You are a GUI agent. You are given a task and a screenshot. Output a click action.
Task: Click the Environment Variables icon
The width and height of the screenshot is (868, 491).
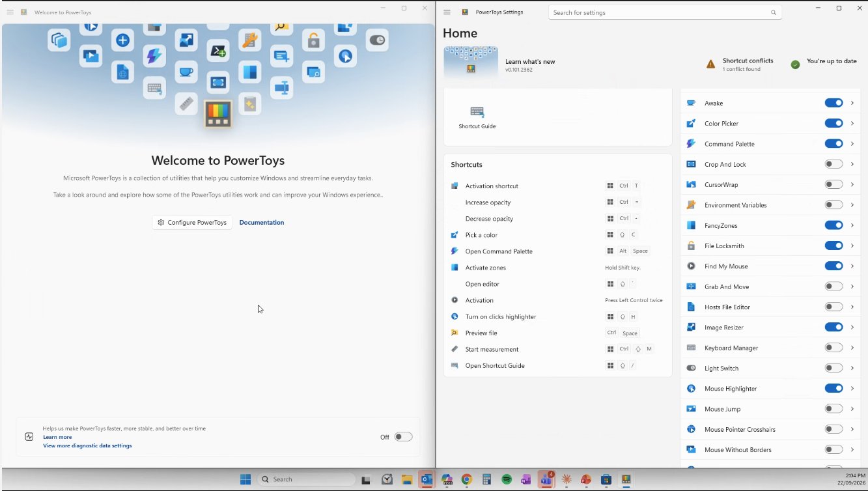(691, 205)
